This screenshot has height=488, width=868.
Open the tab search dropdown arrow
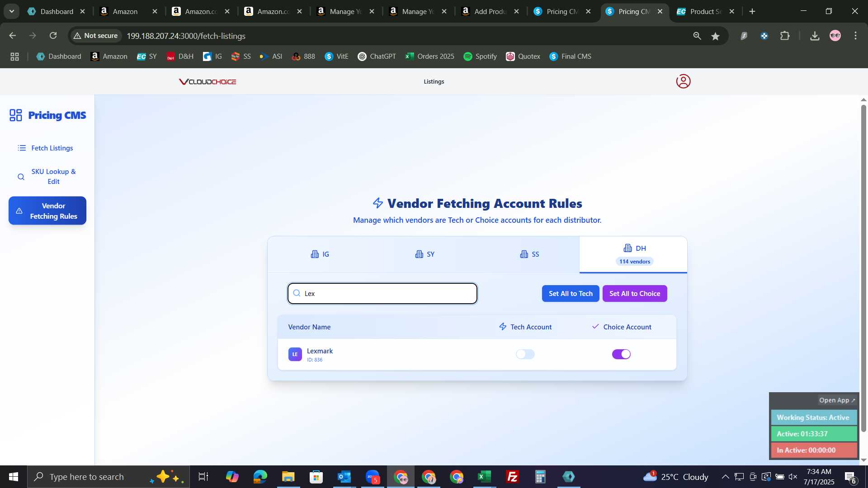[x=11, y=11]
